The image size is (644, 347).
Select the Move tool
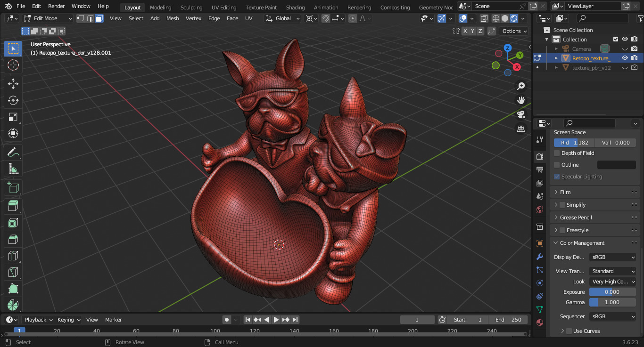pos(13,84)
